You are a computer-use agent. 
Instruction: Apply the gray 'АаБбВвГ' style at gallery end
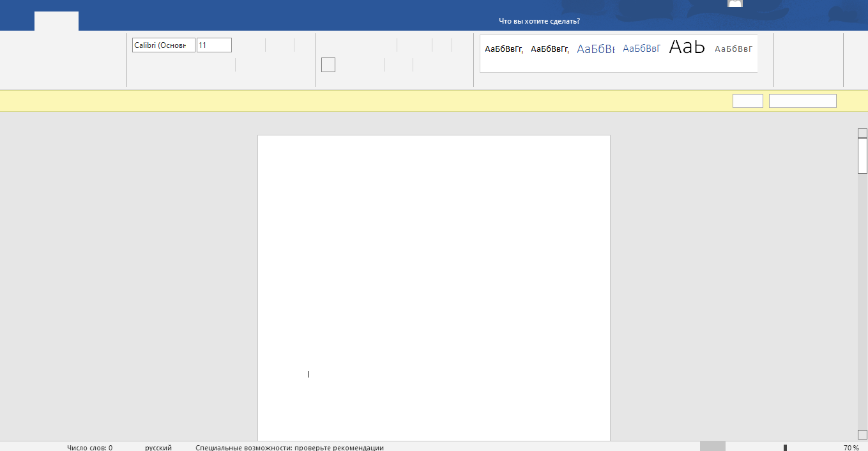click(733, 49)
